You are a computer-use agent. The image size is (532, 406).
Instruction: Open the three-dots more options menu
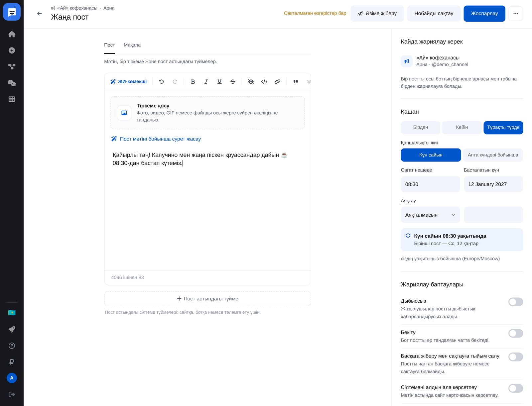pos(516,14)
